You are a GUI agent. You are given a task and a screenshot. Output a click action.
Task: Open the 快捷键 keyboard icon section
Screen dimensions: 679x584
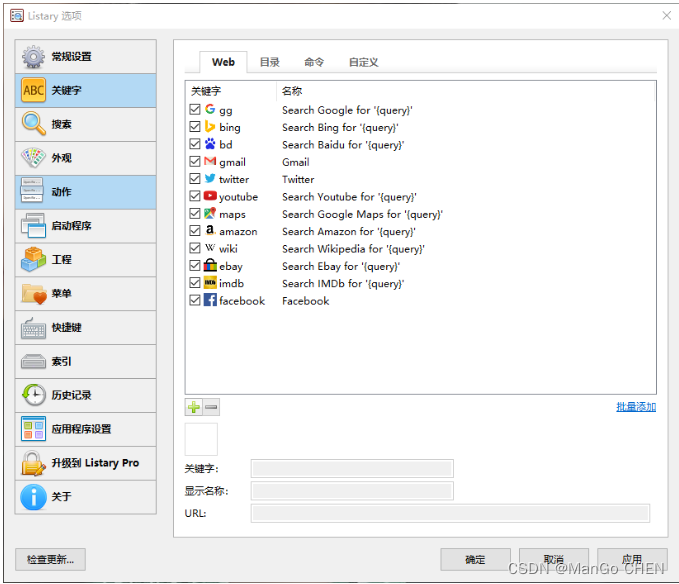(34, 328)
